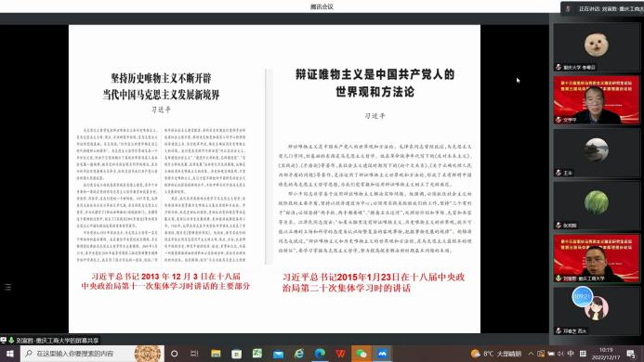Open the WPS Office taskbar icon

(340, 354)
